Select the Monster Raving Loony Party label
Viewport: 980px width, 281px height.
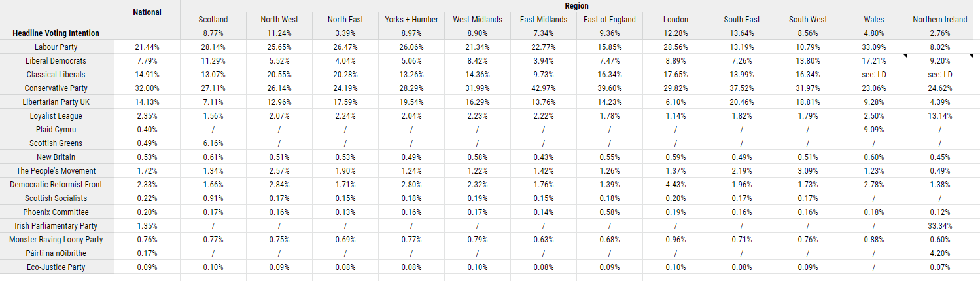click(x=56, y=240)
